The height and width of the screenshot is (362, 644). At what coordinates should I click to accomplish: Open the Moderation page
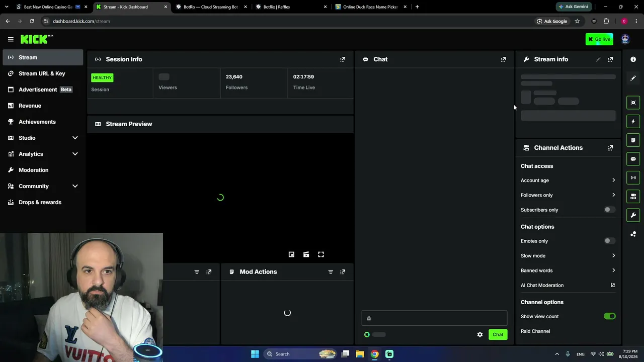point(43,170)
